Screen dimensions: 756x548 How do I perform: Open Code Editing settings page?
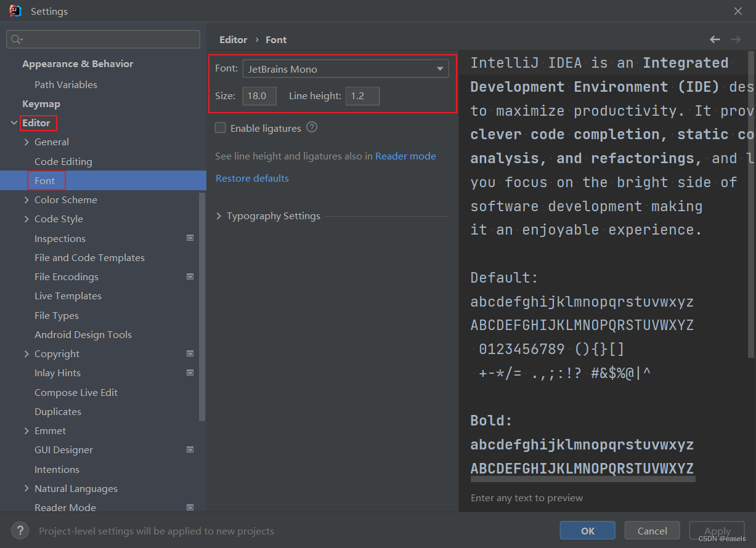pyautogui.click(x=63, y=161)
